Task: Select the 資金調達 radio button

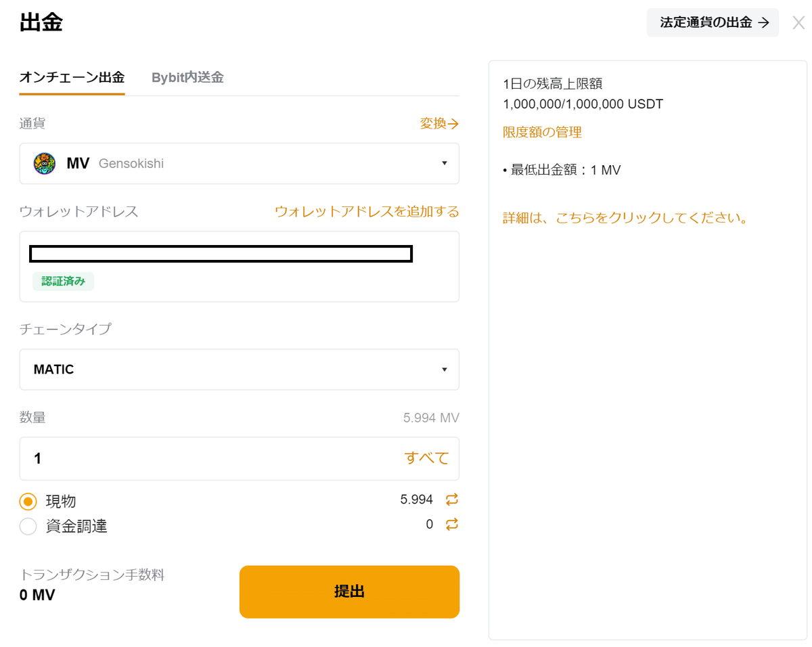Action: (28, 526)
